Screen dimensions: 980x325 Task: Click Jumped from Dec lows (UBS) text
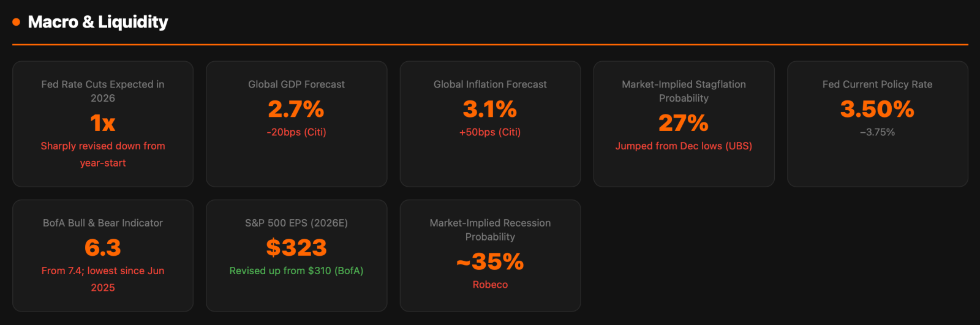[x=684, y=146]
